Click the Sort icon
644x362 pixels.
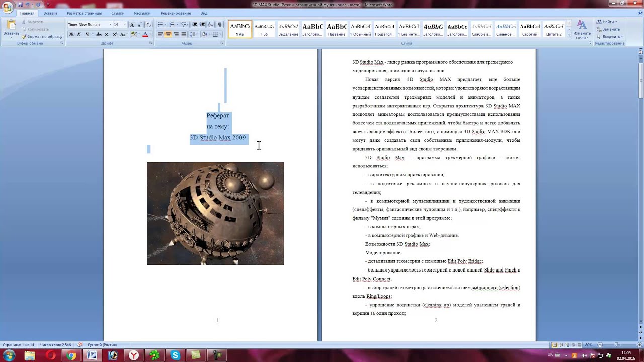pos(211,24)
